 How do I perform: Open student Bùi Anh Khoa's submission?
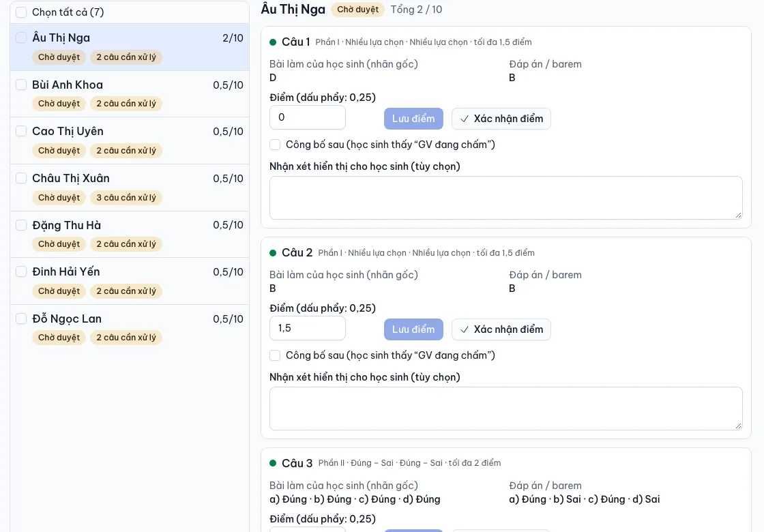[130, 94]
